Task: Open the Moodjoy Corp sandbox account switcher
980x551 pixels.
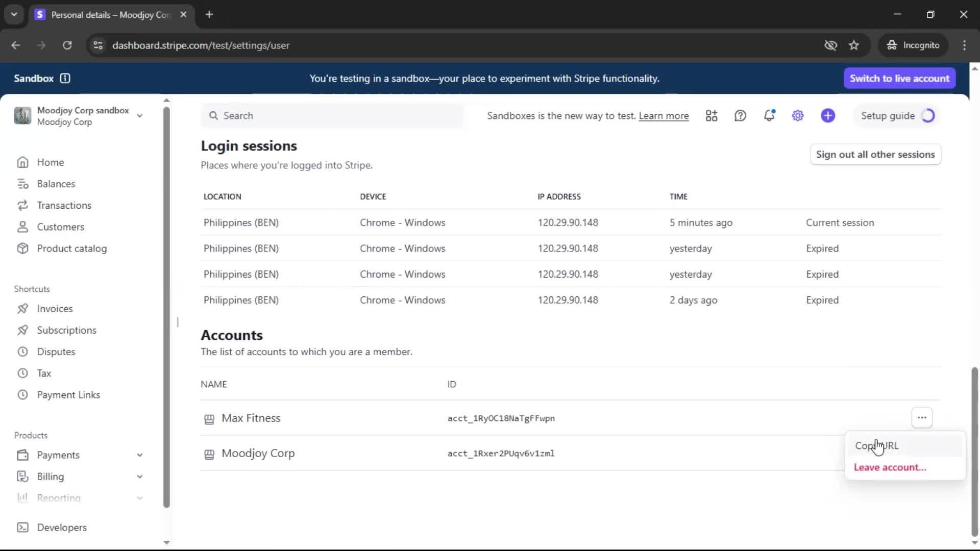Action: click(78, 116)
